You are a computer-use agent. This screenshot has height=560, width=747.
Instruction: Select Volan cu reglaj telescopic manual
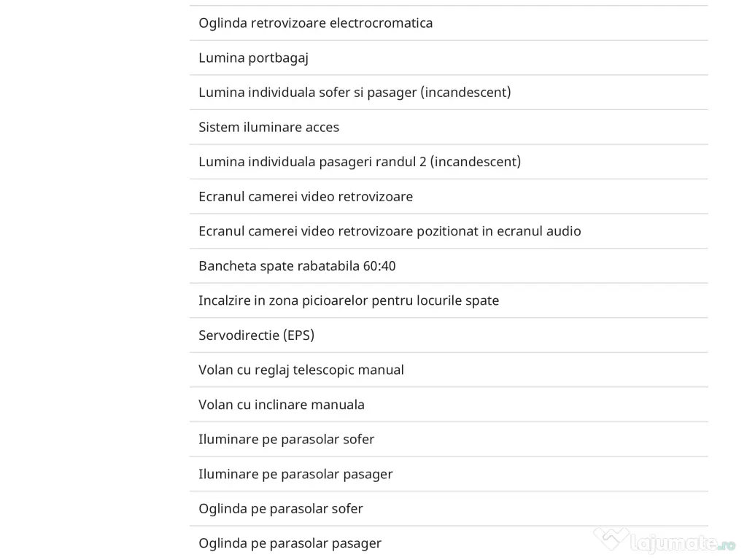point(301,370)
